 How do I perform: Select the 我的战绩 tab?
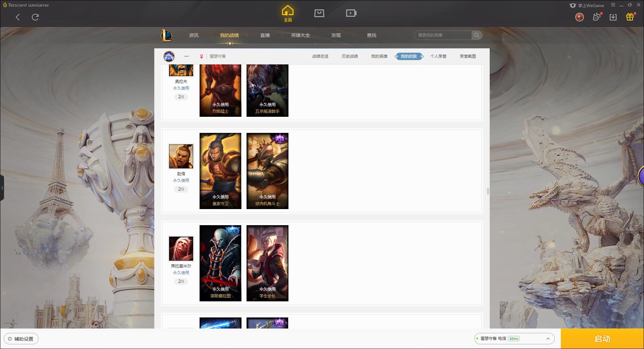(229, 35)
